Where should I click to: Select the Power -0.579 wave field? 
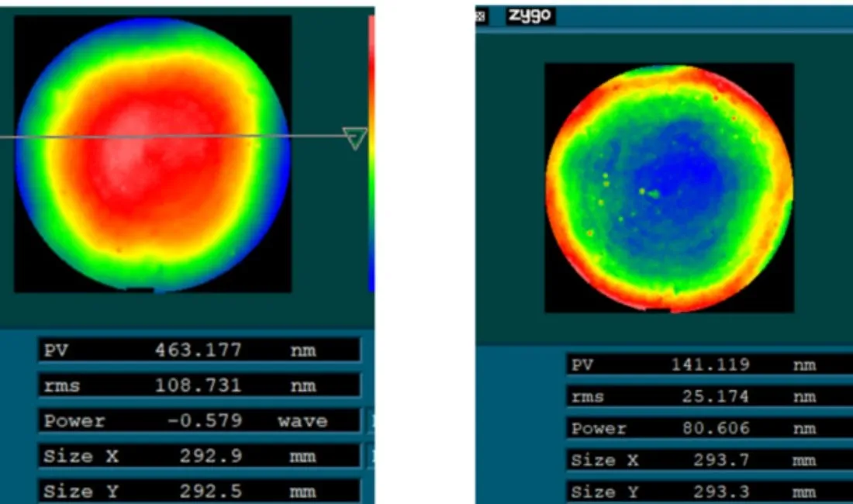click(x=199, y=420)
